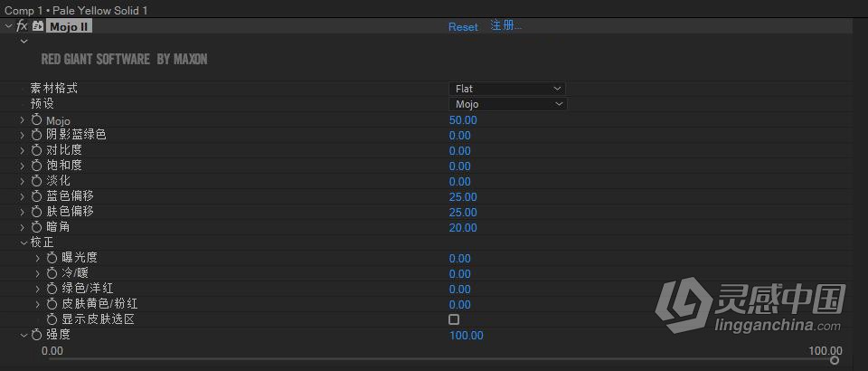Screen dimensions: 868x371
Task: Expand the 肤色偏移 parameter arrow
Action: (x=23, y=212)
